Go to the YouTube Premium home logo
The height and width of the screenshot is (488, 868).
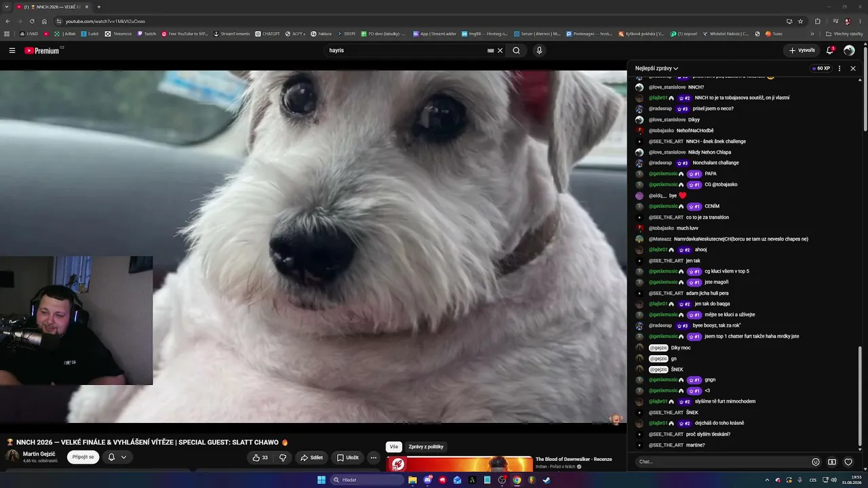[x=42, y=50]
